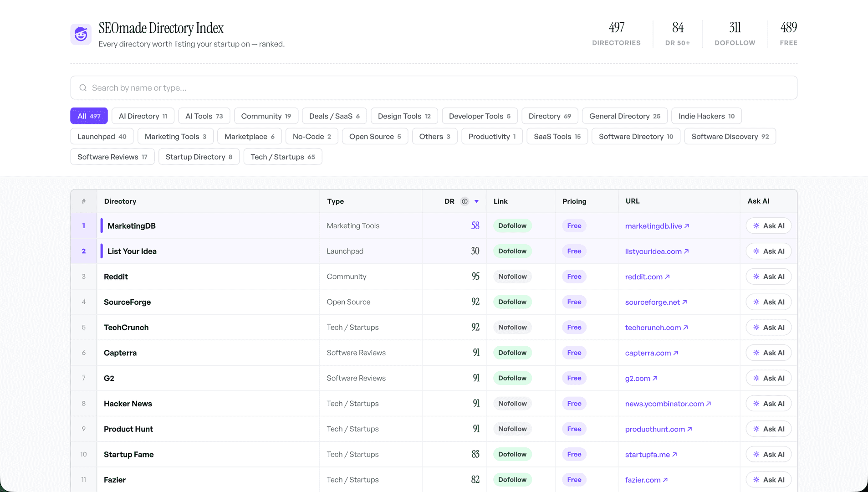Filter by AI Directory

coord(143,116)
